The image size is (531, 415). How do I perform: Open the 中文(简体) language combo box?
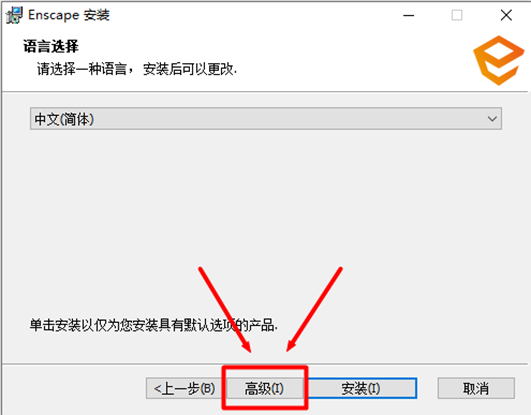pyautogui.click(x=266, y=119)
